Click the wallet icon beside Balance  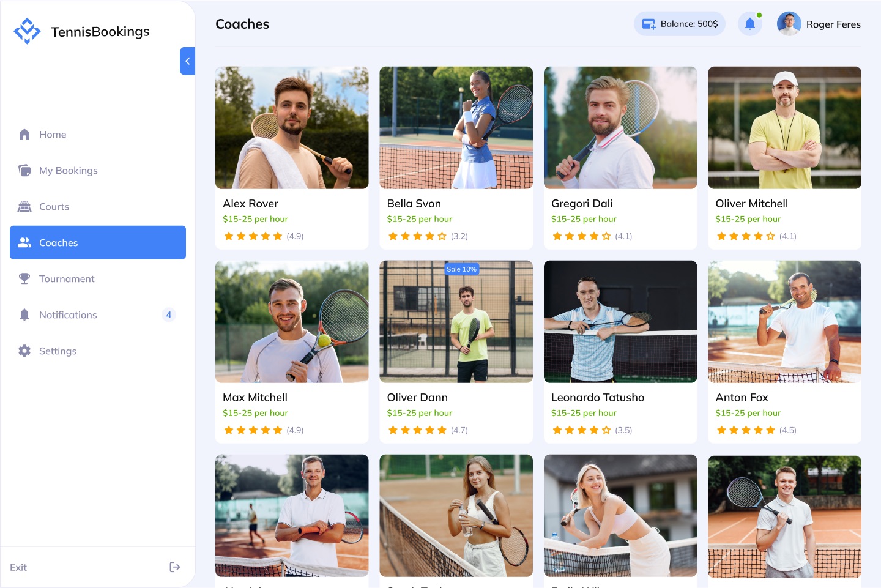(x=649, y=24)
